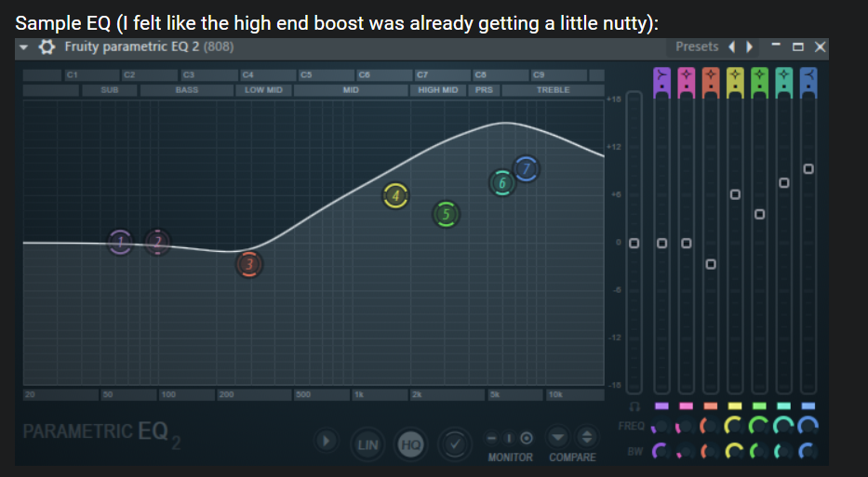The image size is (868, 477).
Task: Go to the previous preset arrow
Action: click(730, 46)
